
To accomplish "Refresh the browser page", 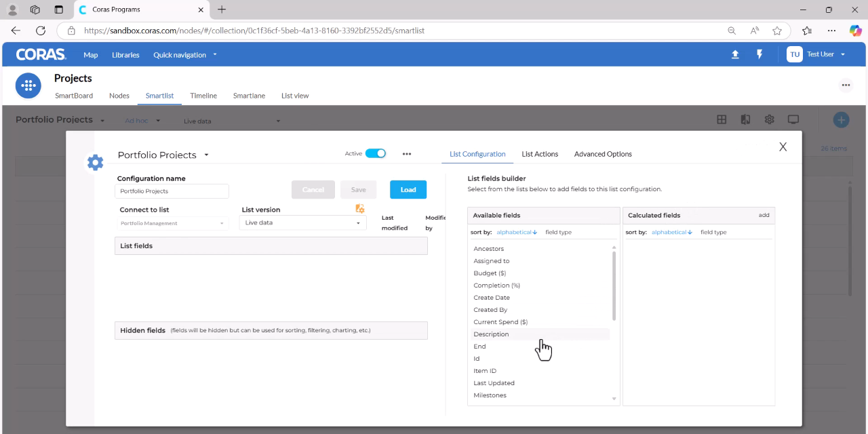I will [x=41, y=31].
